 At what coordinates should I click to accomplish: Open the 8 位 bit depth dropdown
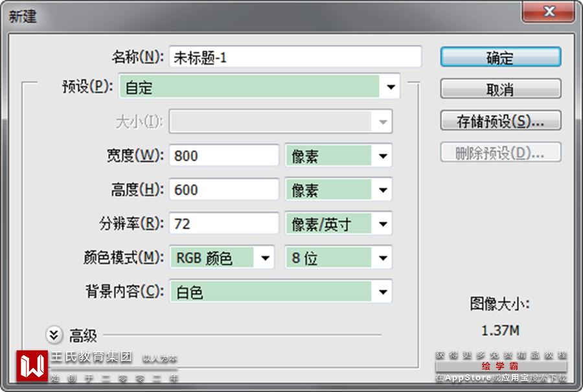point(338,257)
